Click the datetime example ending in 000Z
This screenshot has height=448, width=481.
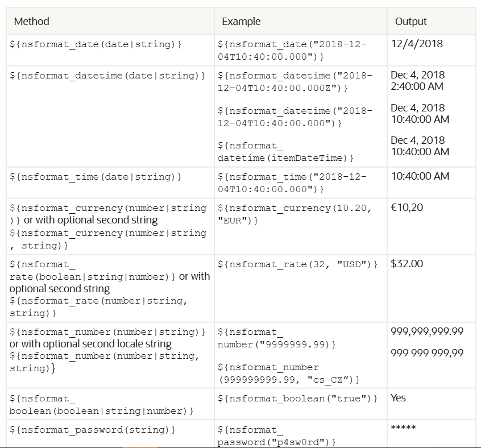[295, 82]
